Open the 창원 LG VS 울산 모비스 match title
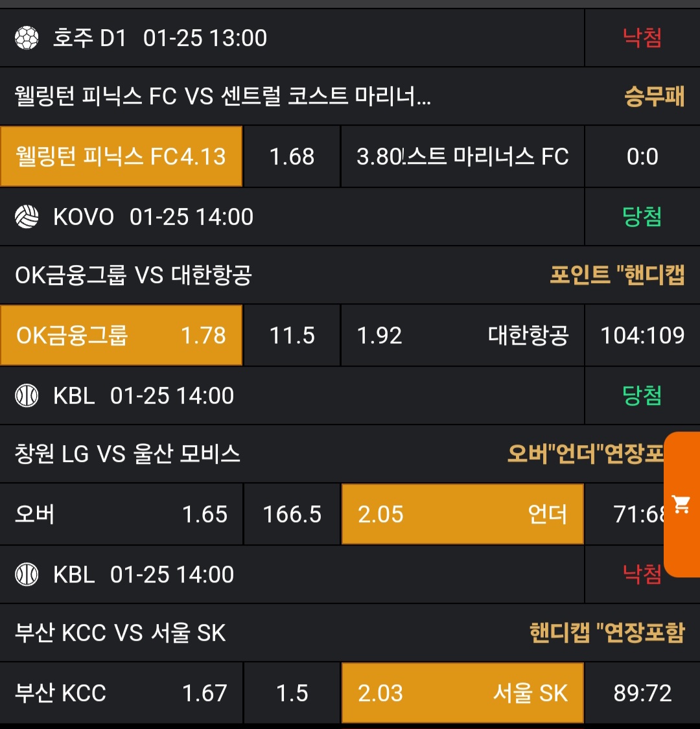Viewport: 700px width, 729px height. pyautogui.click(x=127, y=455)
